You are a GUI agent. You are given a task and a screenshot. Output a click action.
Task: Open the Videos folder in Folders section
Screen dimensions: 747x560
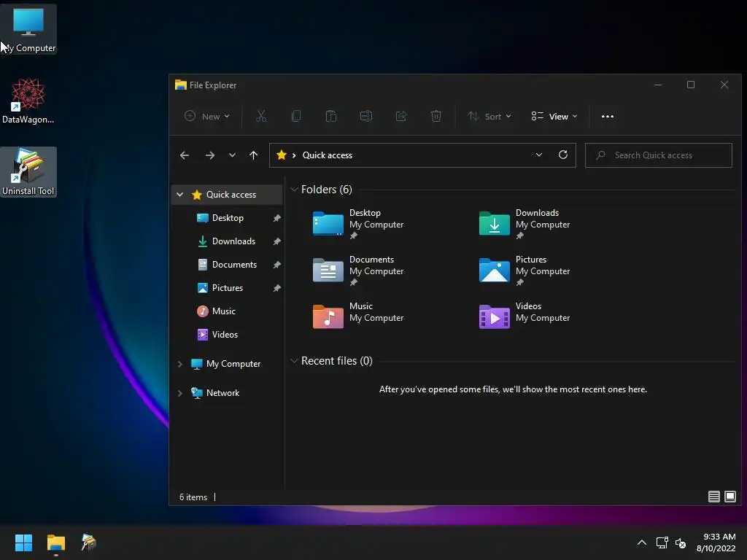point(525,315)
